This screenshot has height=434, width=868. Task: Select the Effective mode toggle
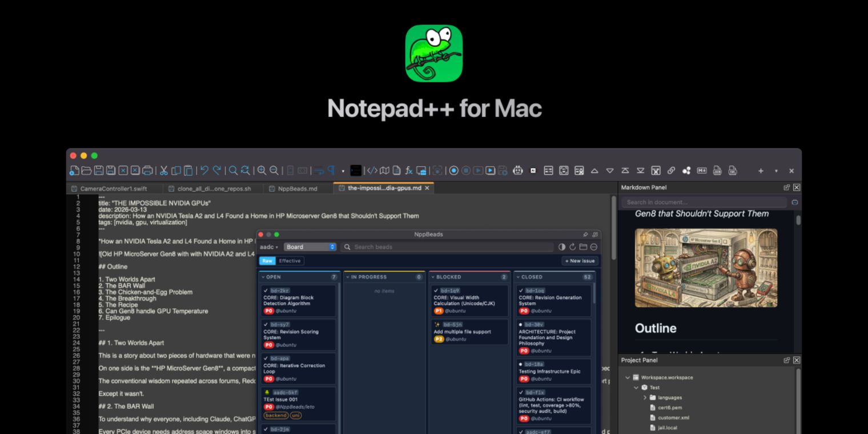point(290,261)
